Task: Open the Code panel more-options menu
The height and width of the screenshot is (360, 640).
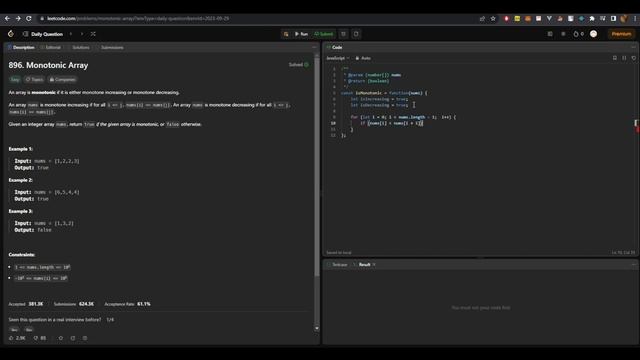Action: click(x=633, y=47)
